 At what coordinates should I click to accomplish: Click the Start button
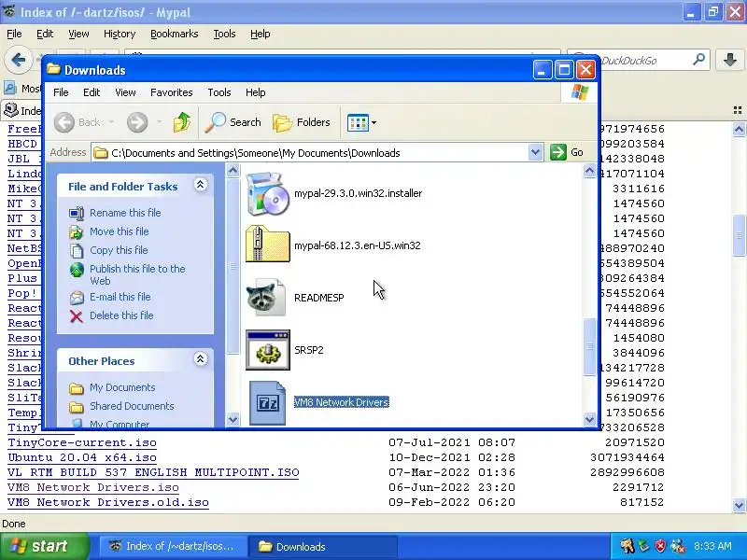click(x=44, y=546)
